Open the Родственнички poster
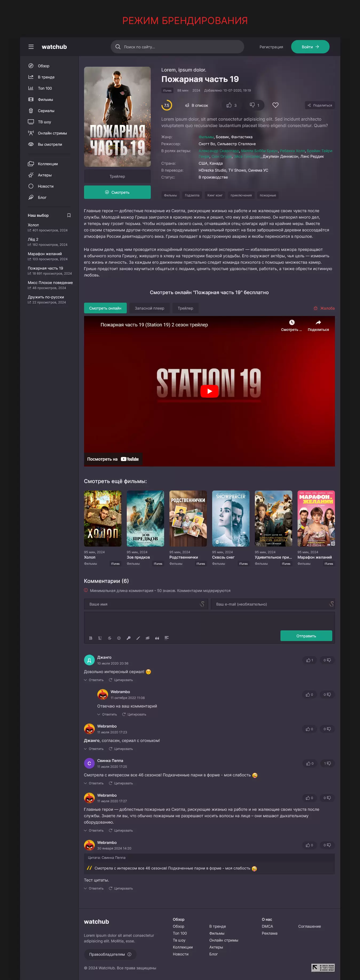 (188, 519)
